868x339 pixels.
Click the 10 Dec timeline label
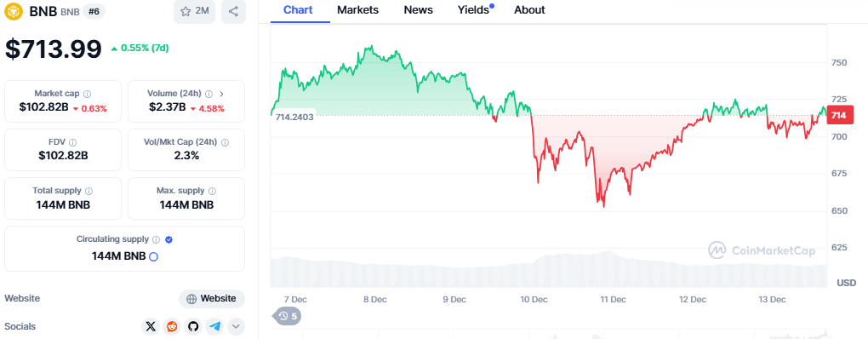click(x=534, y=299)
